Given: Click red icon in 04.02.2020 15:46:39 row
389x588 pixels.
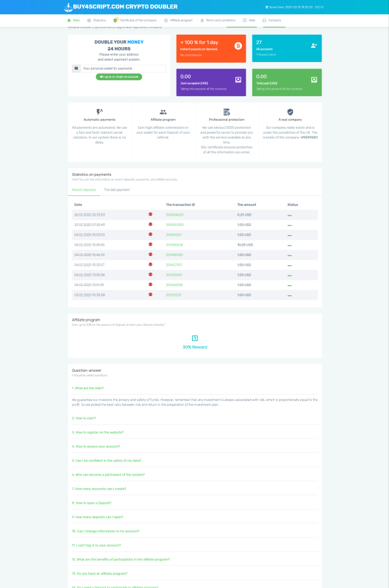Looking at the screenshot, I should 150,254.
